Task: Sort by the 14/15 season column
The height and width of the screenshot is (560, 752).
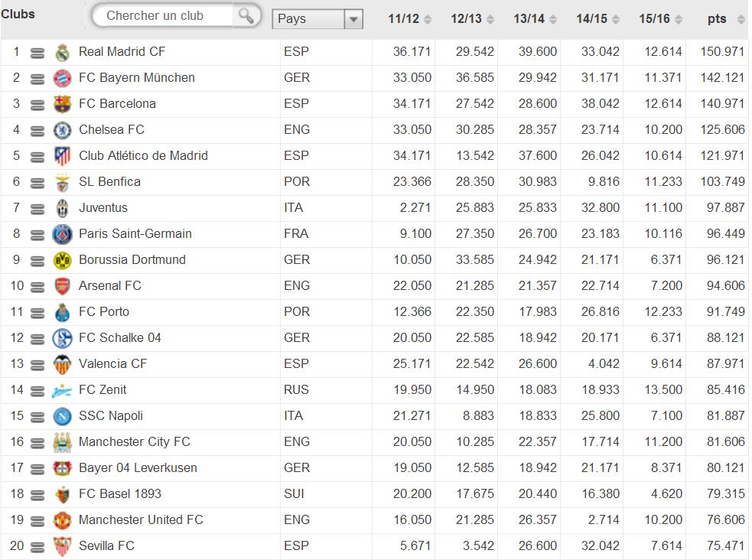Action: click(598, 18)
